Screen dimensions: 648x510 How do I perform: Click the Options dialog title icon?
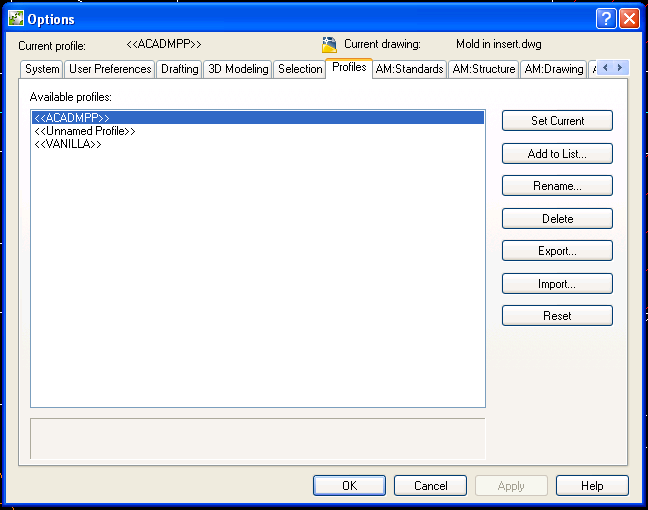click(x=16, y=19)
